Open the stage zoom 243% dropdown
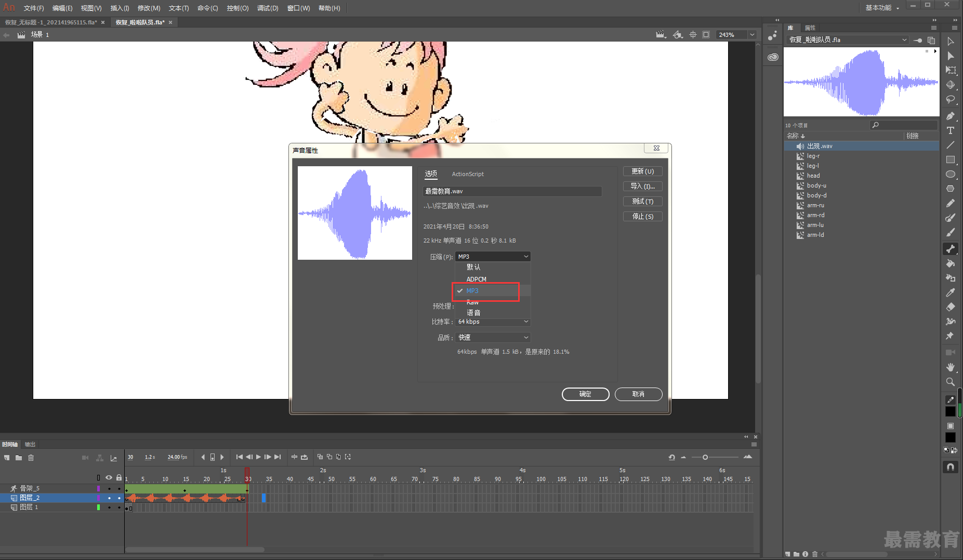This screenshot has width=963, height=560. [x=752, y=35]
